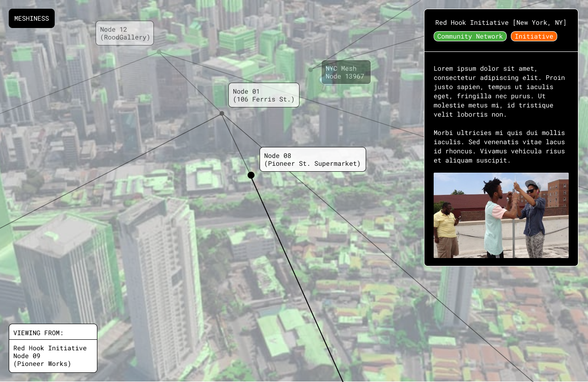Filter by the green Community Network tag
Viewport: 588px width, 382px height.
click(x=470, y=36)
